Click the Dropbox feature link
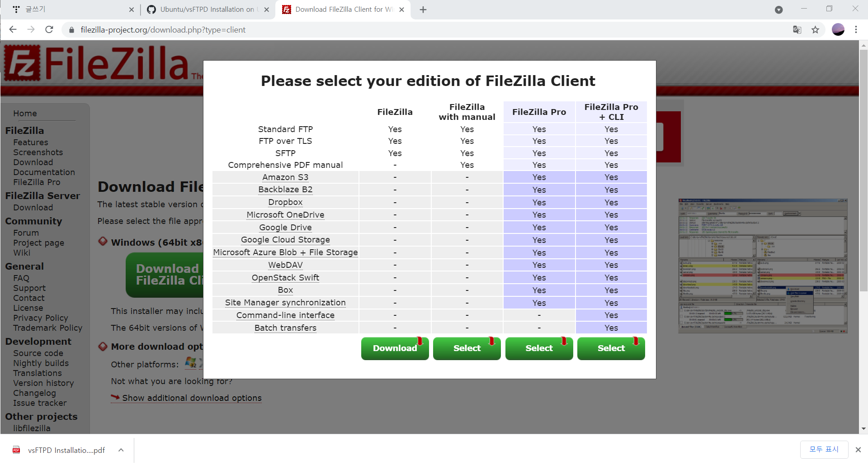The height and width of the screenshot is (466, 868). click(285, 202)
